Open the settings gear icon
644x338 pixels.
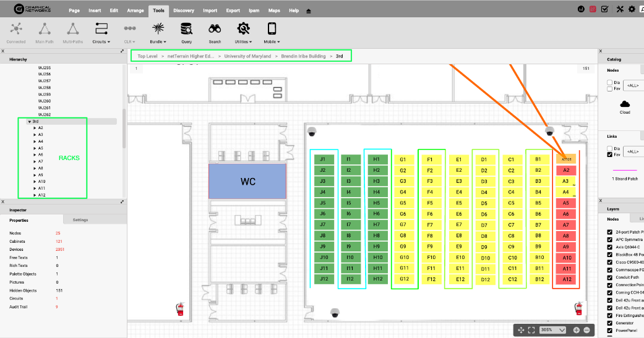coord(632,9)
